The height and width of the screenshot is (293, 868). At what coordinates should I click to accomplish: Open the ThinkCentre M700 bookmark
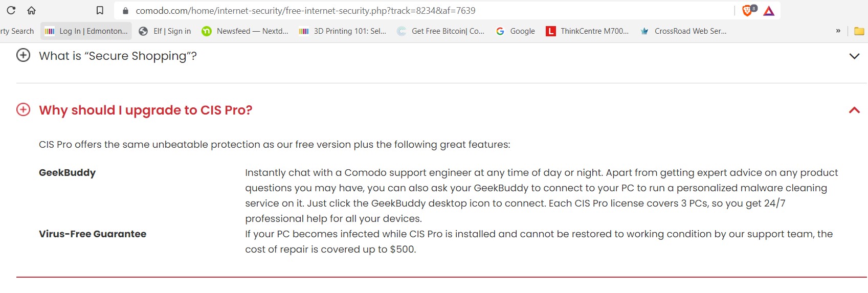(x=587, y=31)
